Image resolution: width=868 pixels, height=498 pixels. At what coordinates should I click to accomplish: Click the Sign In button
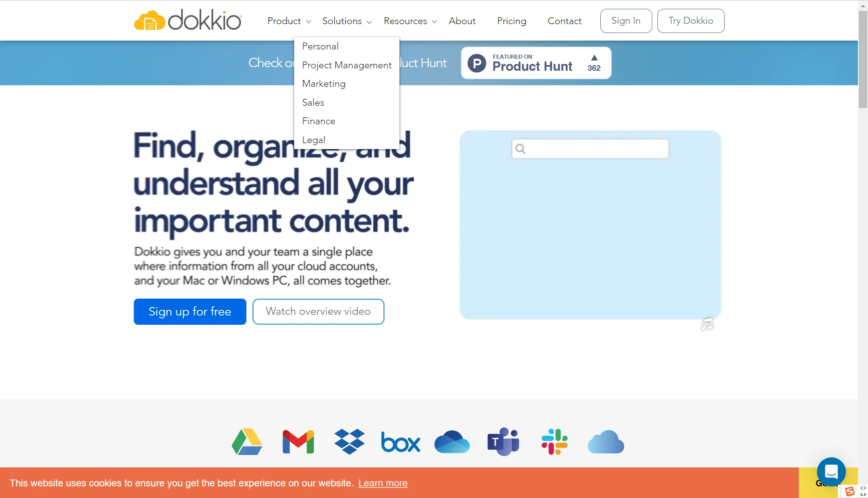pyautogui.click(x=626, y=21)
